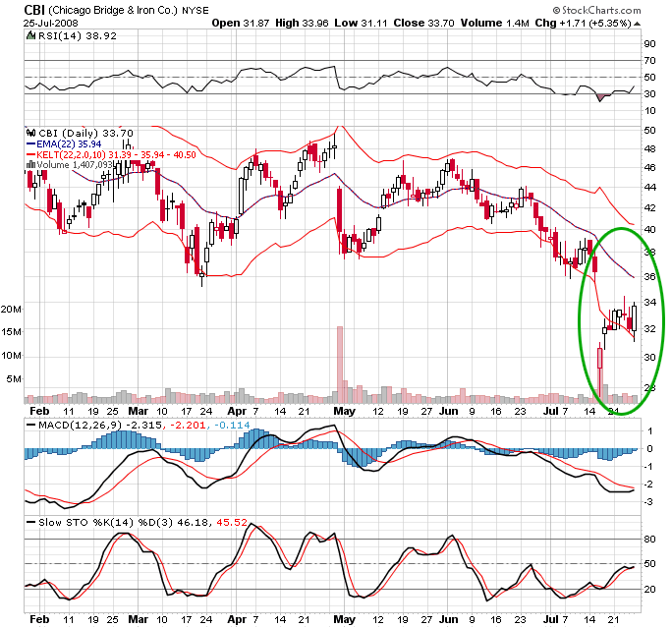Click the 48 price axis label
Screen dimensions: 672x628
click(x=650, y=148)
